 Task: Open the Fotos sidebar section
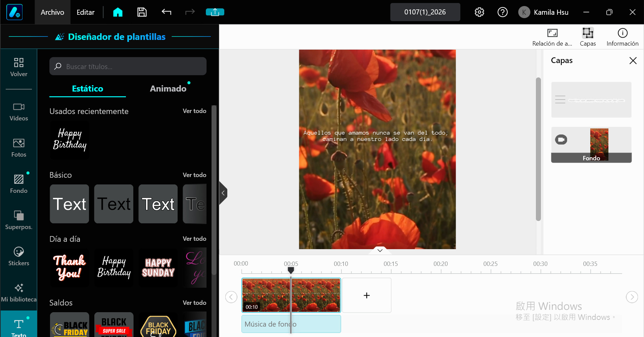click(x=19, y=148)
